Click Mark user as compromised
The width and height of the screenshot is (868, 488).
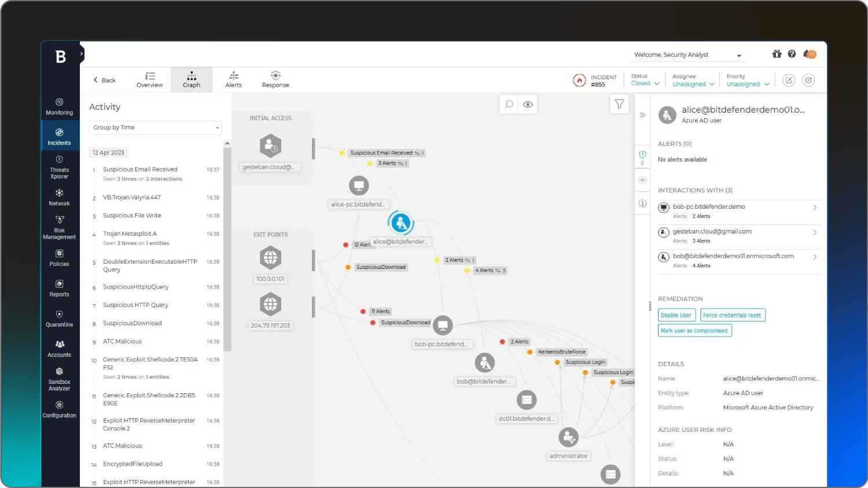(x=694, y=330)
